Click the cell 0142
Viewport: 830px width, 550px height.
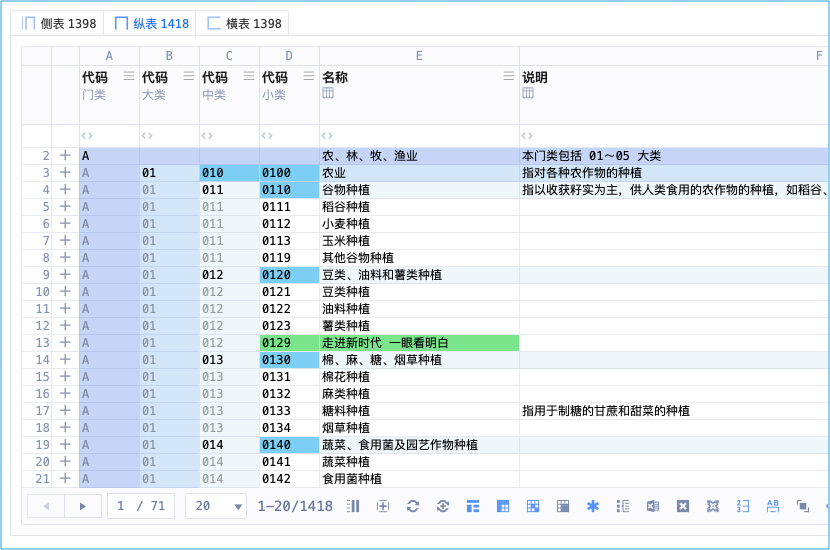(290, 479)
